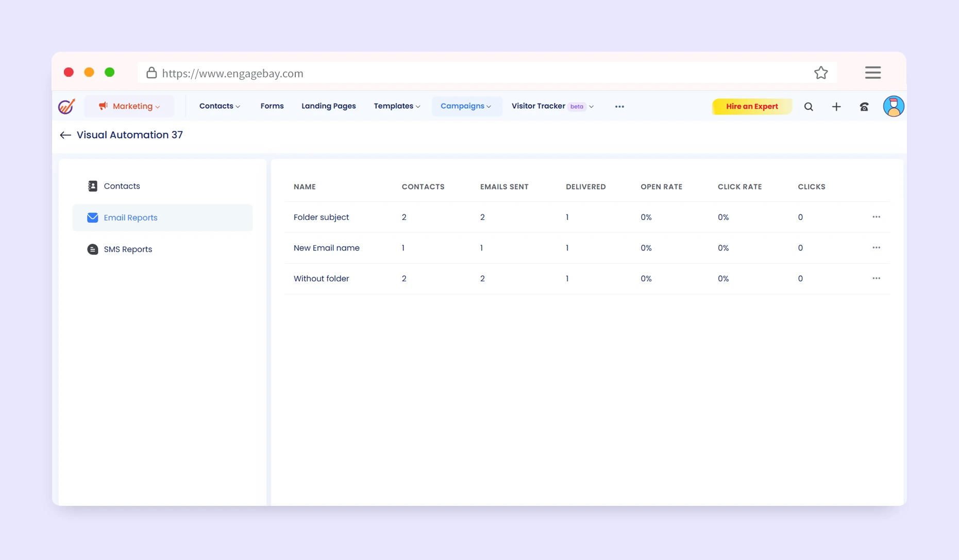This screenshot has width=959, height=560.
Task: Open more options for Without folder row
Action: tap(876, 278)
